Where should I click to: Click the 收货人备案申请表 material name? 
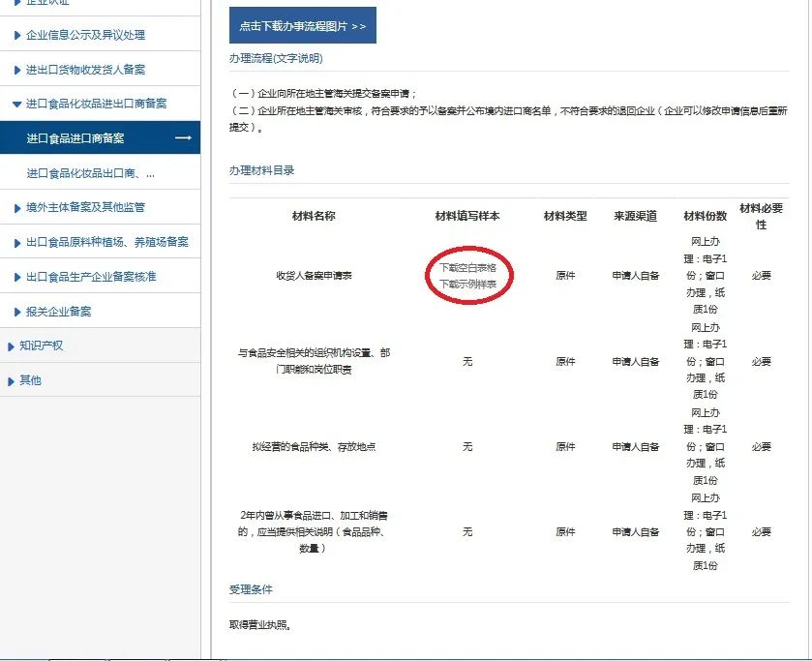(314, 276)
